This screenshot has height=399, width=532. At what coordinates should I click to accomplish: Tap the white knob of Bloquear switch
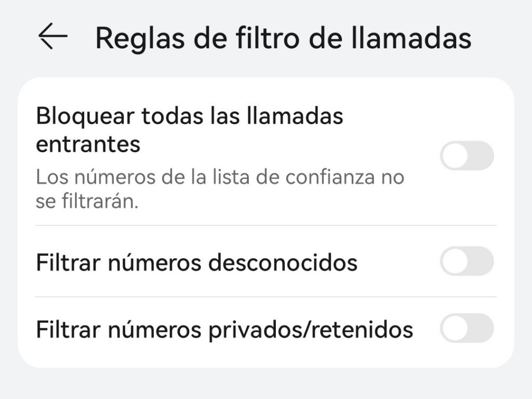pos(456,155)
